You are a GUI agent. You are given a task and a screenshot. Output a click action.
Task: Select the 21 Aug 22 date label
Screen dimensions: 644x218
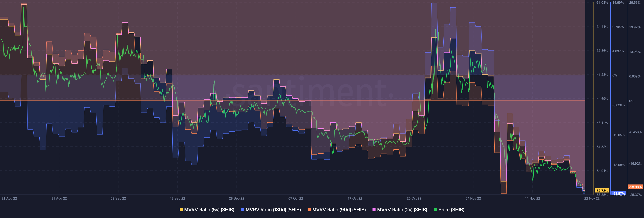(9, 199)
